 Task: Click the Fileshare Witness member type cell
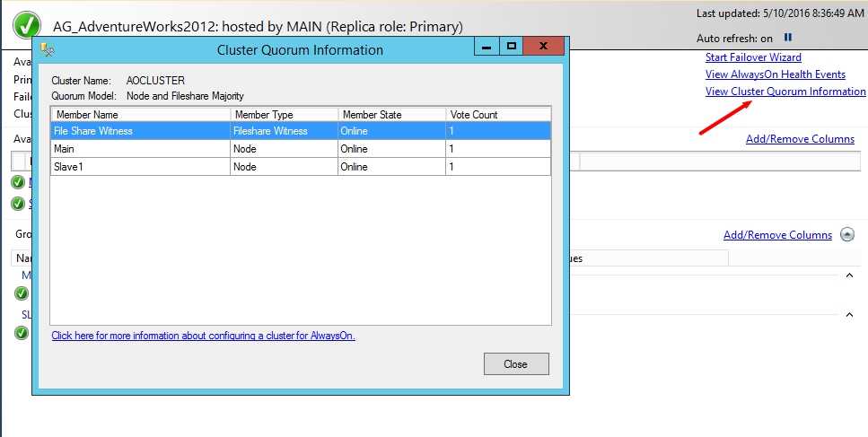(284, 131)
